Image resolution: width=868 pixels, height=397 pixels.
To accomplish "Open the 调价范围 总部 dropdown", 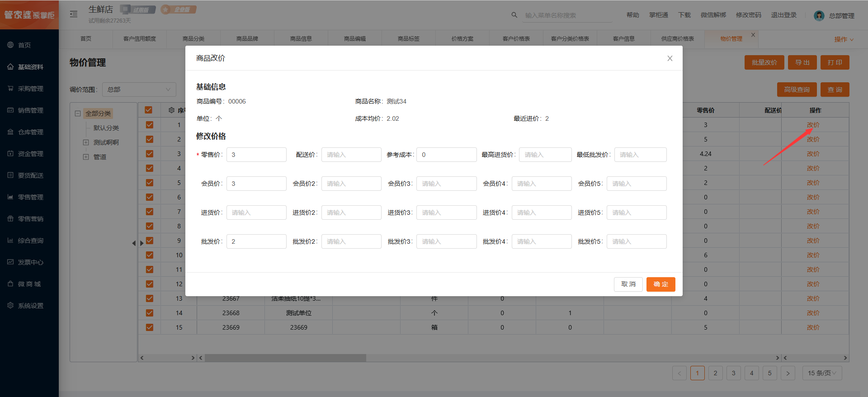I will point(139,90).
